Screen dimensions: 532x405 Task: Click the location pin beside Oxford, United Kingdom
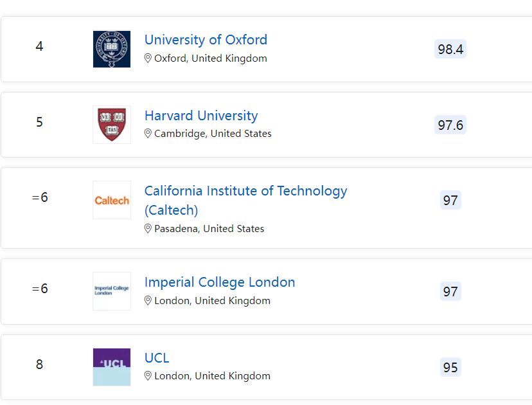(x=148, y=59)
